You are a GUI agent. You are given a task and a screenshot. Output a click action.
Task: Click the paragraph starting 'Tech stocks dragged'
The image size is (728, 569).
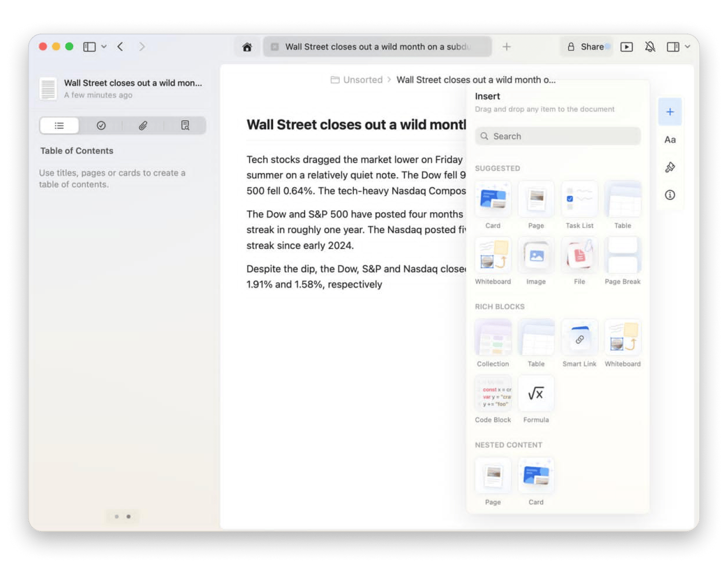pos(356,175)
